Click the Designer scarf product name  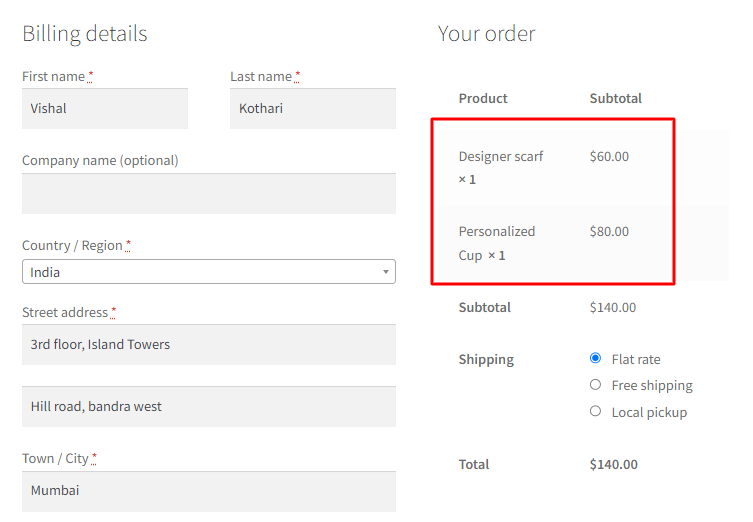(x=501, y=156)
